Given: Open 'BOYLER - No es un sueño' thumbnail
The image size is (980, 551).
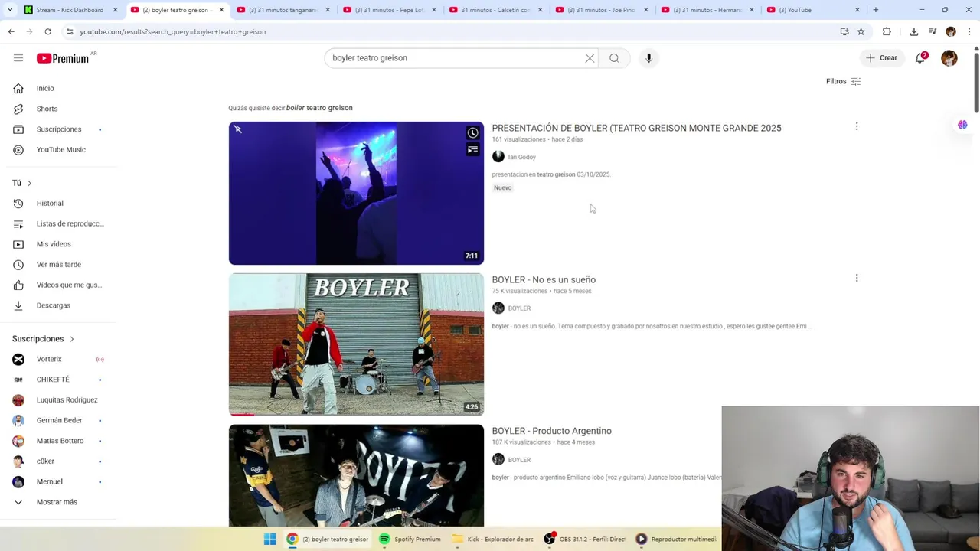Looking at the screenshot, I should pyautogui.click(x=356, y=344).
